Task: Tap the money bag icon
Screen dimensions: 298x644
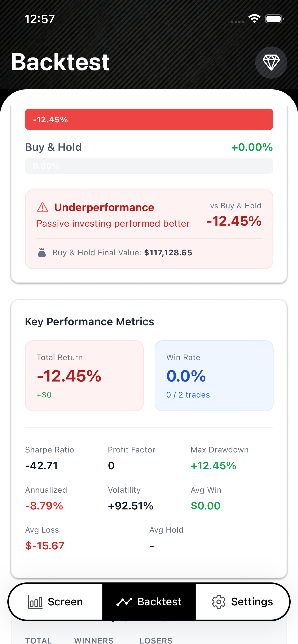Action: (x=42, y=253)
